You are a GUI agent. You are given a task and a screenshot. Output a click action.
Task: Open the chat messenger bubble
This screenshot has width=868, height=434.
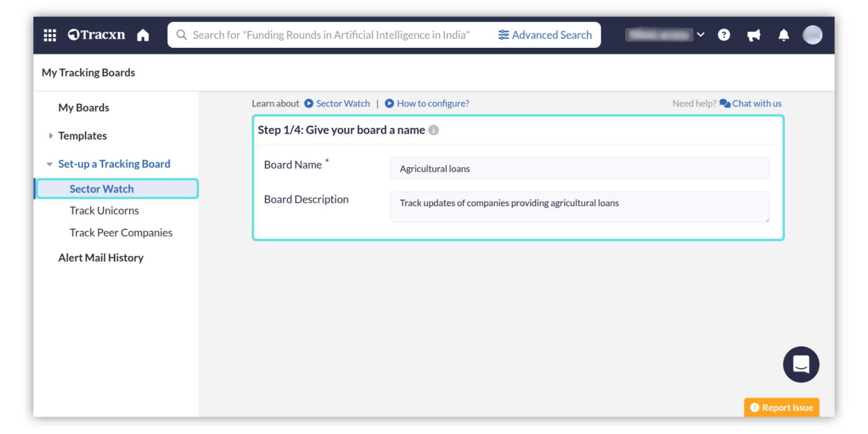801,364
